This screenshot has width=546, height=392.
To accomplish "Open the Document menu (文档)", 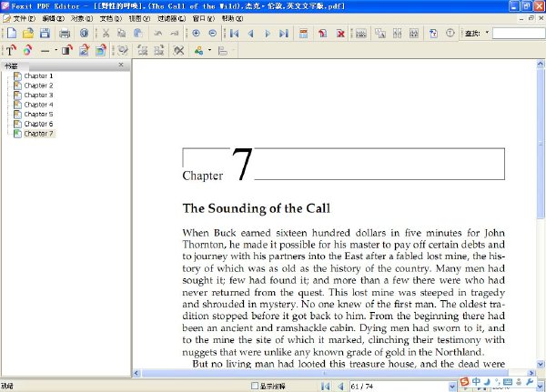I will click(x=111, y=18).
